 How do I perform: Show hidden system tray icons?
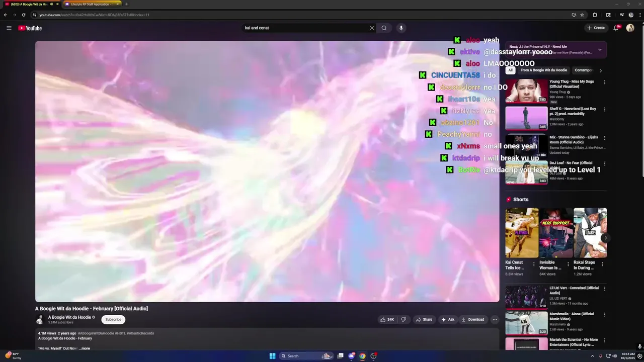pyautogui.click(x=592, y=356)
